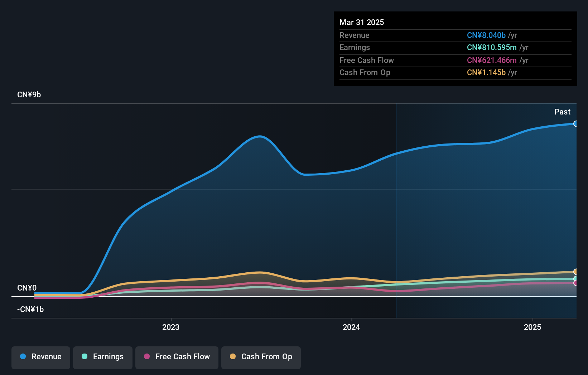Click the Free Cash Flow row label in tooltip
Screen dimensions: 588x375
(x=367, y=60)
